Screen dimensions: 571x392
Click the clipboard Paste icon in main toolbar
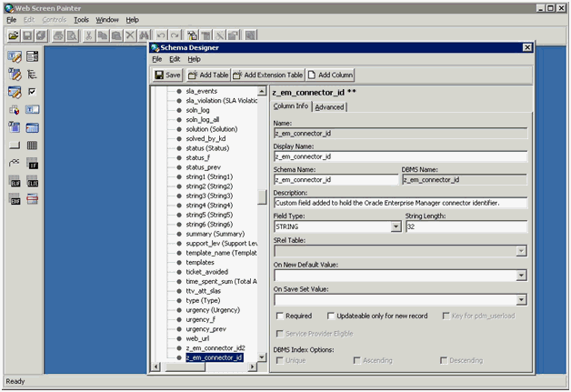click(x=116, y=35)
